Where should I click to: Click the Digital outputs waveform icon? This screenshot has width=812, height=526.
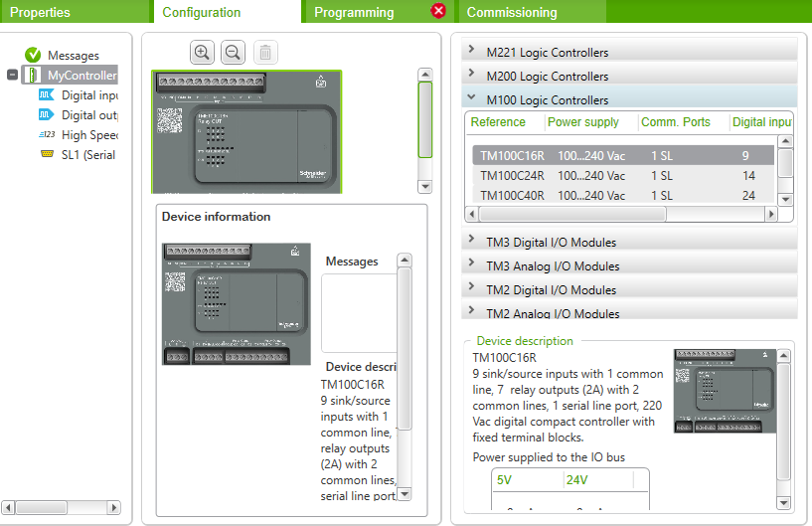point(47,114)
